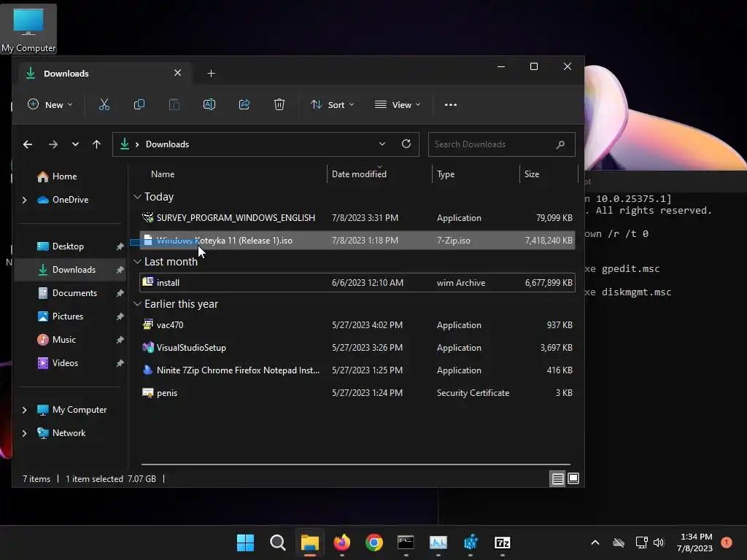Open Pictures in navigation pane
The height and width of the screenshot is (560, 747).
[x=68, y=316]
